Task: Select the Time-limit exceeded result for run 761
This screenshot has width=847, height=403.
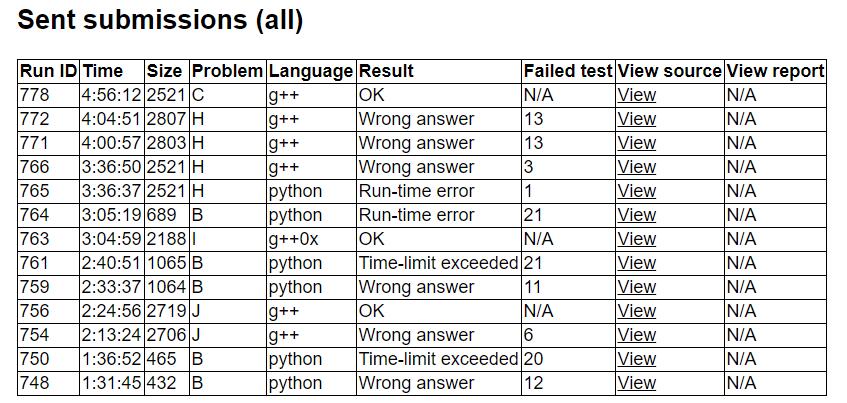Action: click(438, 263)
